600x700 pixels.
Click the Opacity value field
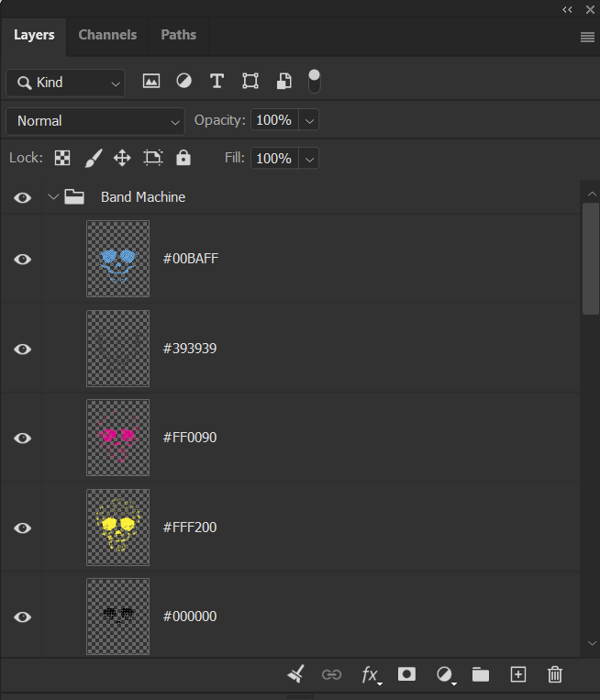274,120
